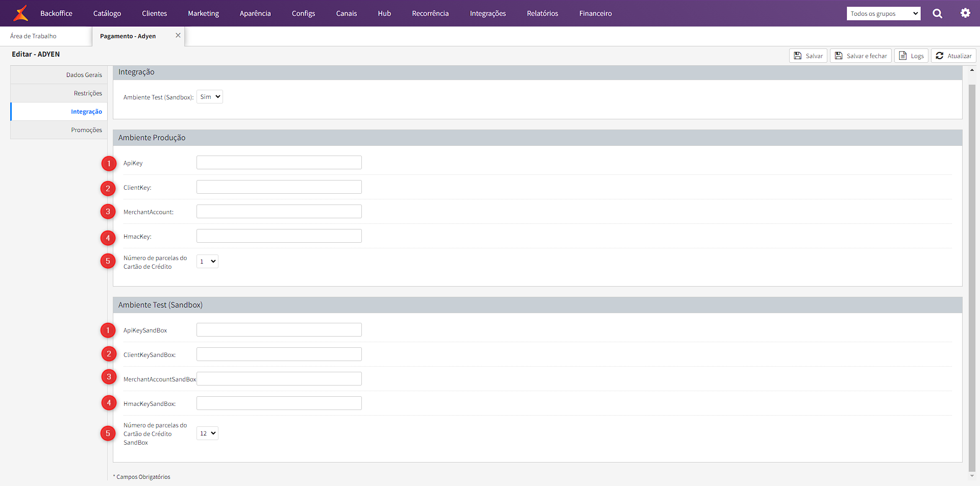980x486 pixels.
Task: Click the 'Editar - ADYEN' heading
Action: 36,54
